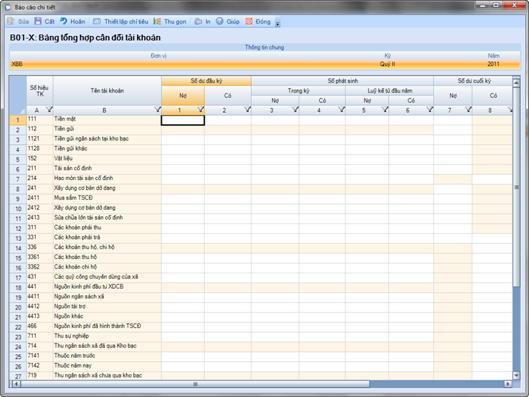
Task: Click account name Thu sự nghiệp
Action: [72, 336]
